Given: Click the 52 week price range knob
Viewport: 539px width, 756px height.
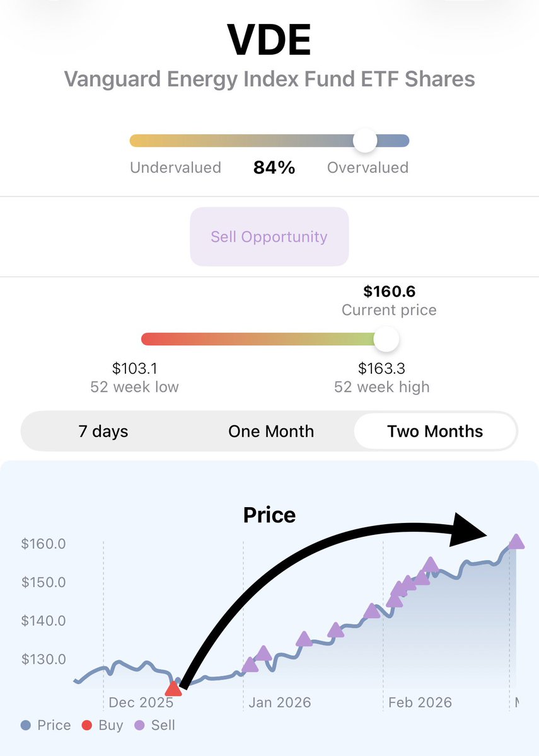Looking at the screenshot, I should point(386,340).
